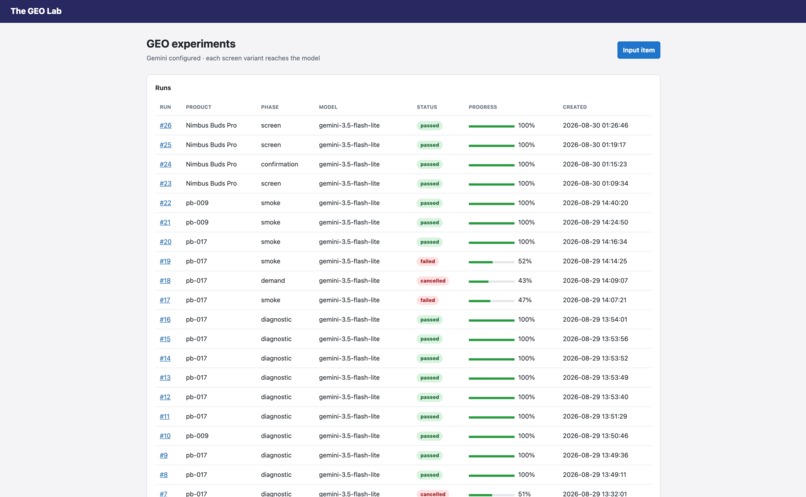
Task: Click the Runs section heading
Action: coord(163,88)
